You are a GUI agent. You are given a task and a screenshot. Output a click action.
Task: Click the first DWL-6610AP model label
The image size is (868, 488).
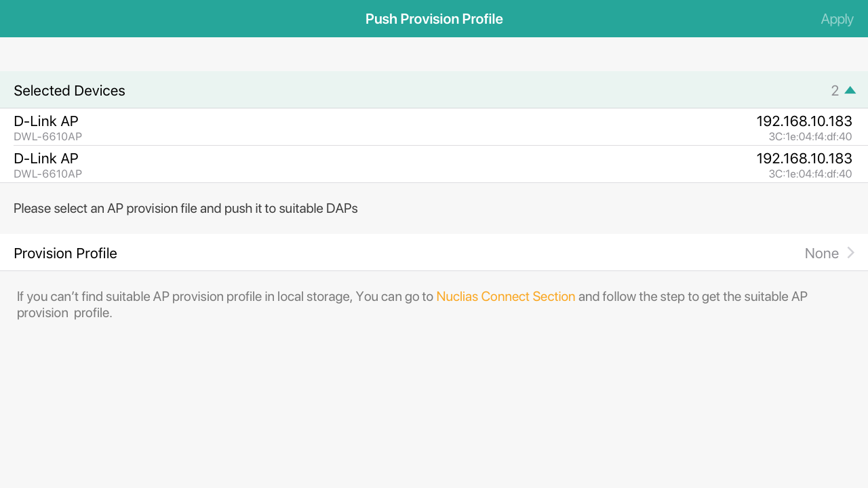point(47,137)
